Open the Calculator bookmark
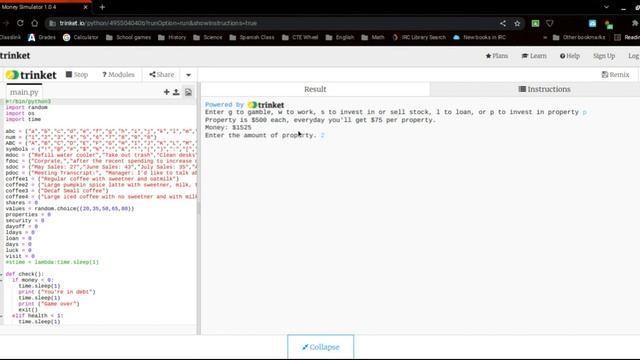Image resolution: width=640 pixels, height=360 pixels. pyautogui.click(x=81, y=37)
